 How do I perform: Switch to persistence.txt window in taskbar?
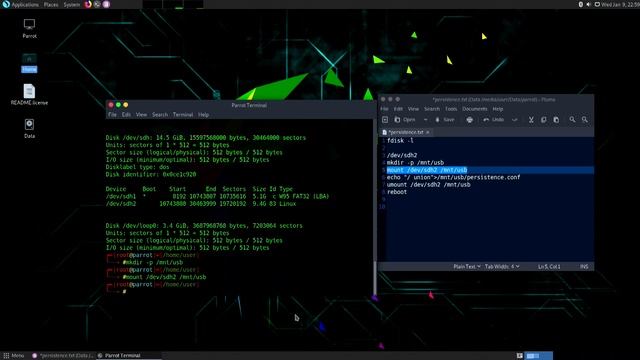click(63, 356)
